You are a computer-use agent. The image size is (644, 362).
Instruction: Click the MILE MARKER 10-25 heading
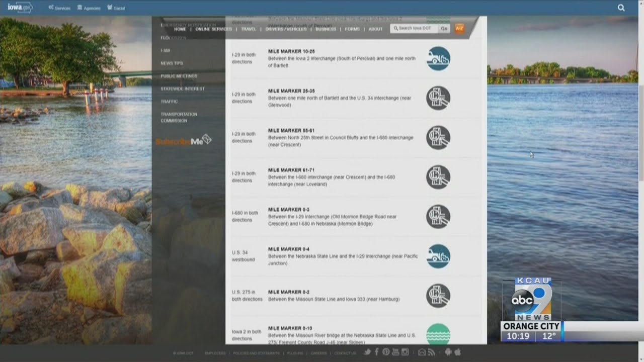click(x=291, y=51)
